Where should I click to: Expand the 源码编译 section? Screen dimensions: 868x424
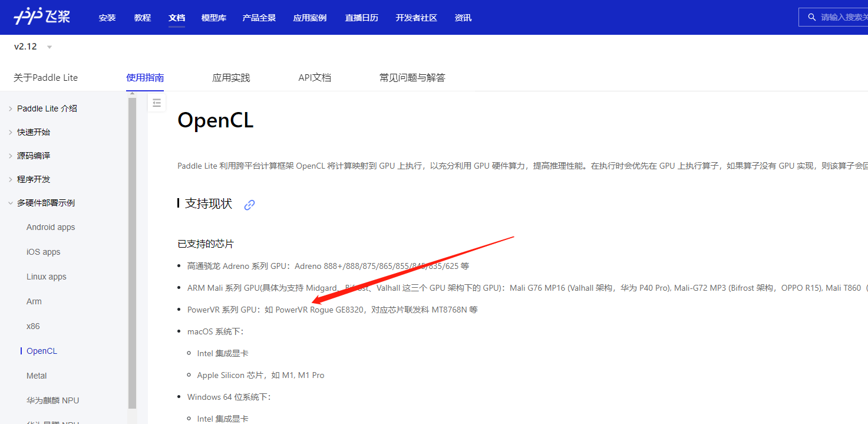point(29,156)
